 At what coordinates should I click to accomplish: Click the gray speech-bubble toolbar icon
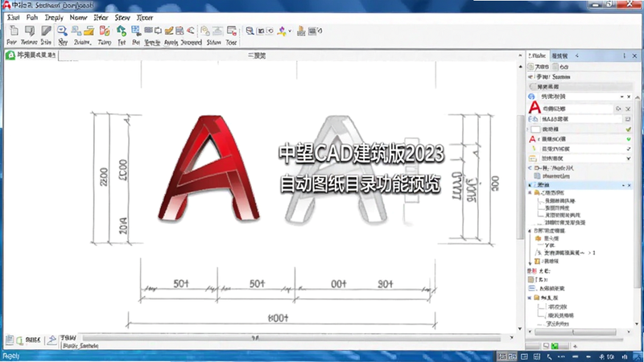(x=30, y=31)
